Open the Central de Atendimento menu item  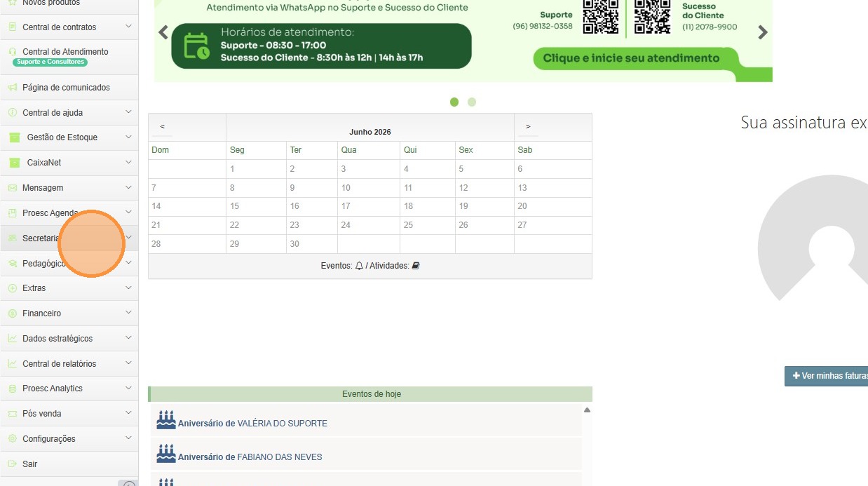(x=69, y=57)
